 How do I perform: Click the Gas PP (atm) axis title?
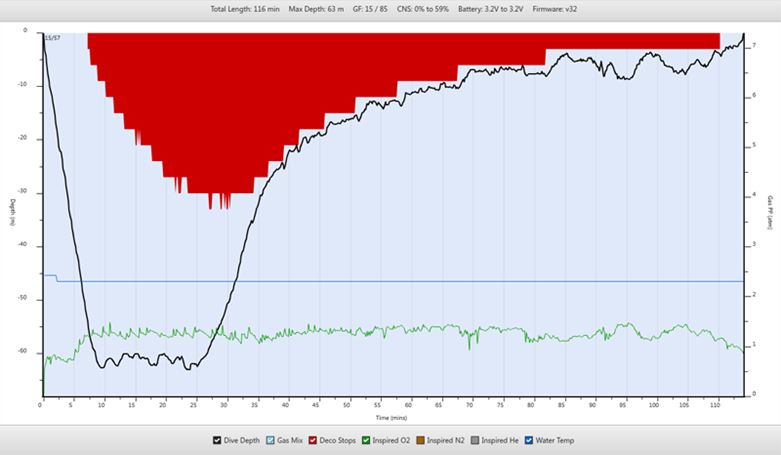point(769,212)
